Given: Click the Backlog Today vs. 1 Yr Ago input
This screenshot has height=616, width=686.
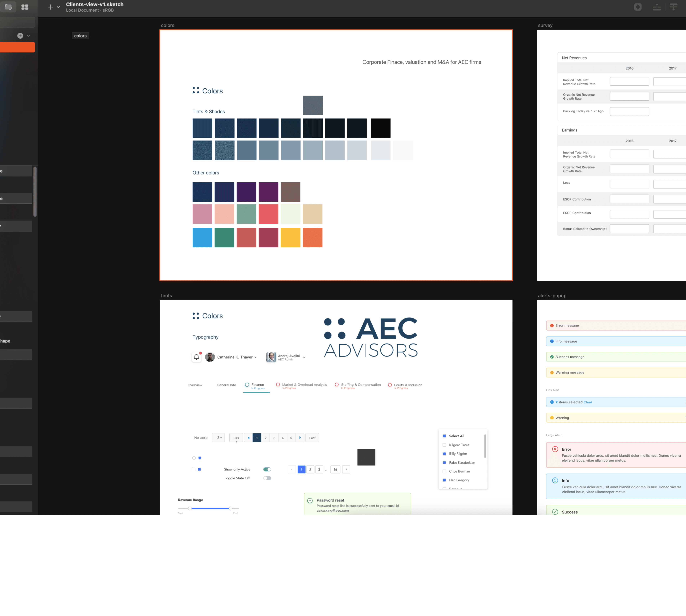Looking at the screenshot, I should coord(630,111).
